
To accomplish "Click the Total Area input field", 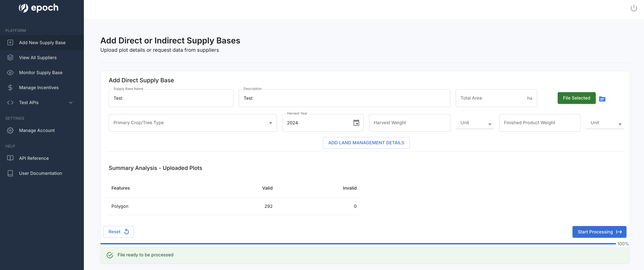I will pos(491,98).
